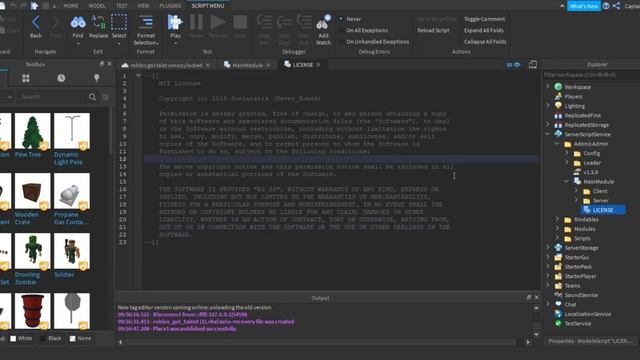Expand the Config folder
Viewport: 640px width, 360px height.
567,153
